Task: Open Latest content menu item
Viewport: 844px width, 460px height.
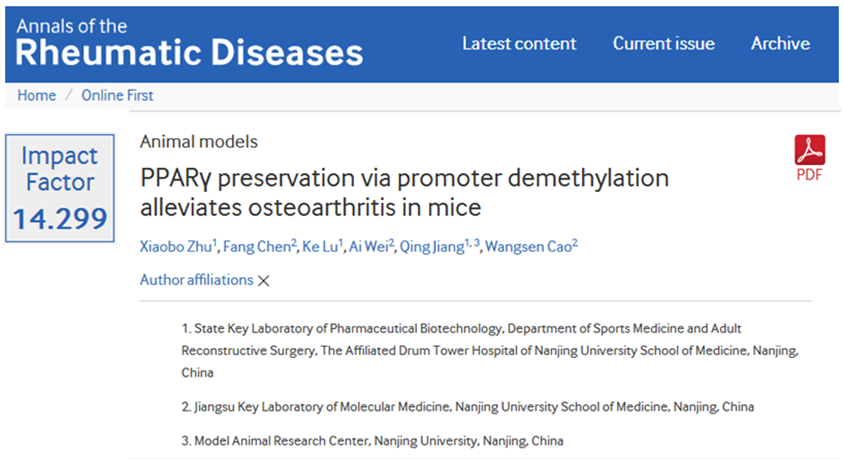Action: [519, 43]
